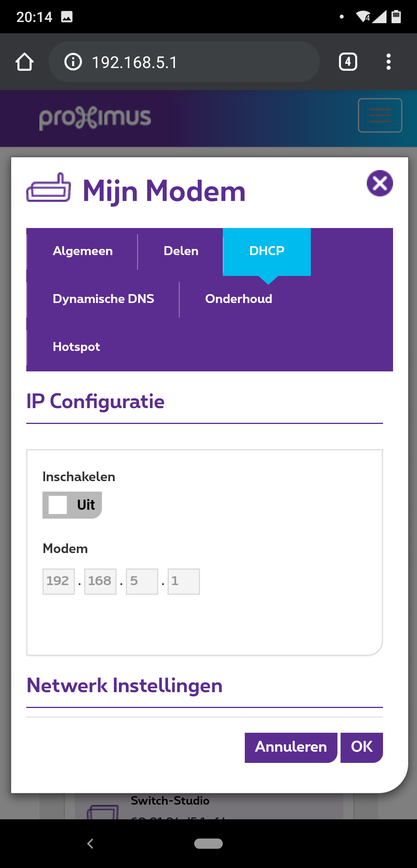Expand the Proximus hamburger navigation menu

click(380, 116)
